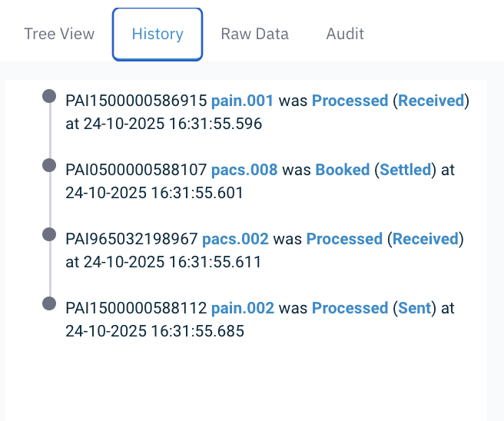Click the pain.002 message link

(242, 308)
